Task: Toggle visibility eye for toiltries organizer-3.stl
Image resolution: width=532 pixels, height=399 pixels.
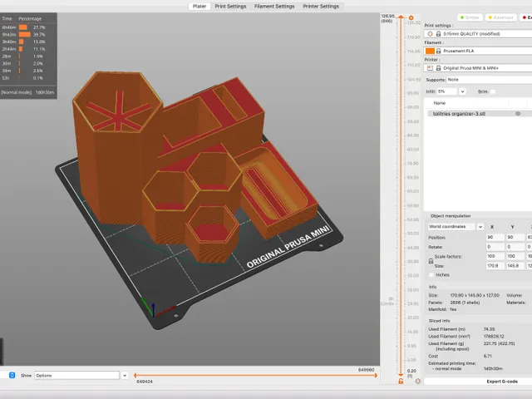Action: tap(518, 114)
